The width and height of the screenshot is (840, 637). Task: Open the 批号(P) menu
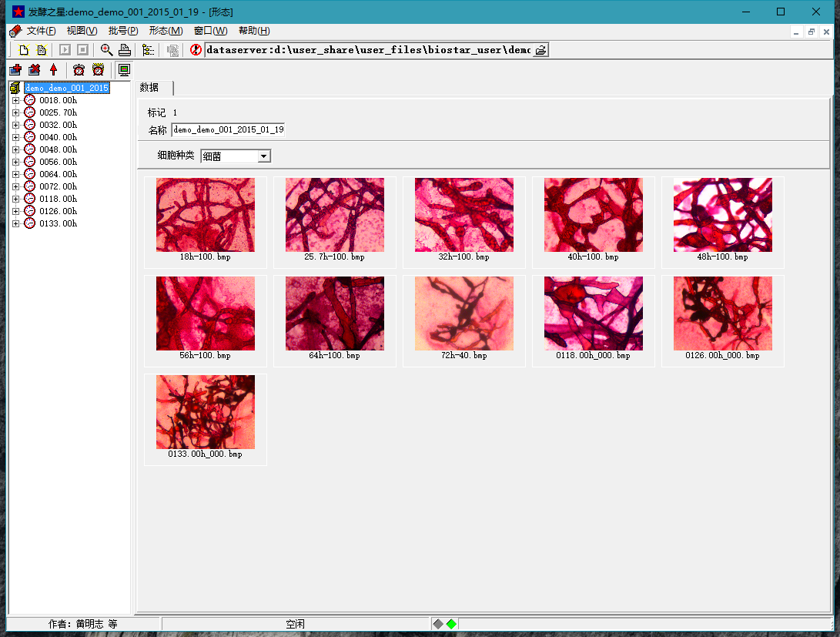(123, 31)
